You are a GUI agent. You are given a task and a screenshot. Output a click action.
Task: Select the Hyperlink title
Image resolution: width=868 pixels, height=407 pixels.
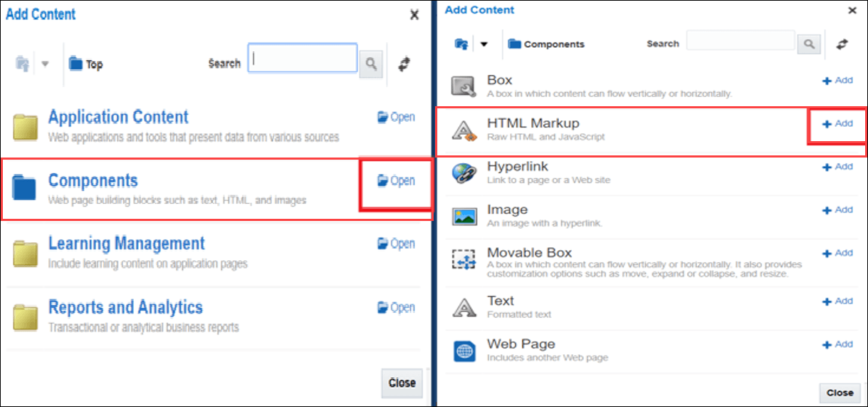point(518,166)
